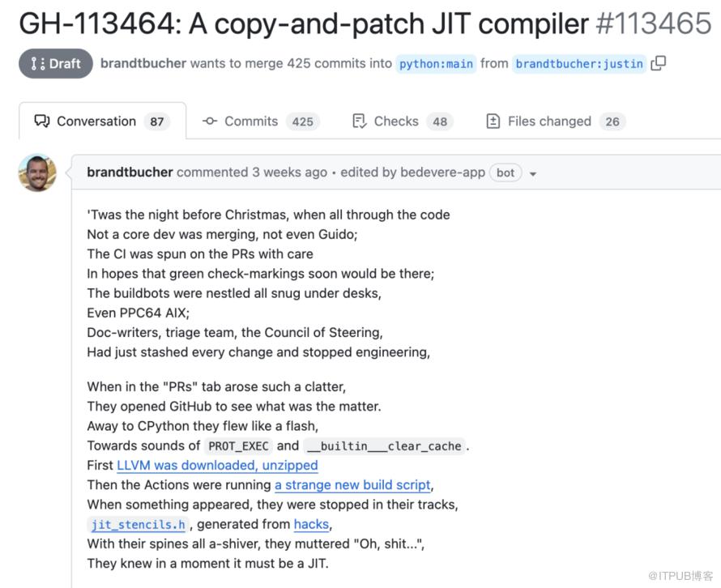Viewport: 721px width, 588px height.
Task: Click the draft pull request icon in badge
Action: pyautogui.click(x=38, y=63)
